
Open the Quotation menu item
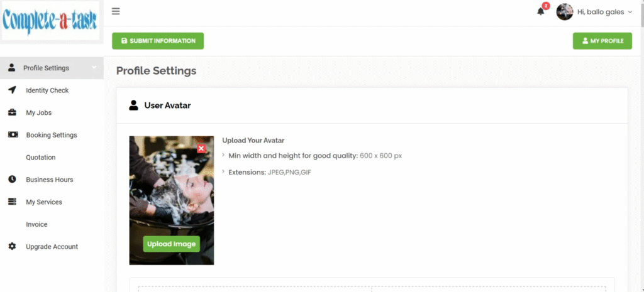click(x=41, y=157)
